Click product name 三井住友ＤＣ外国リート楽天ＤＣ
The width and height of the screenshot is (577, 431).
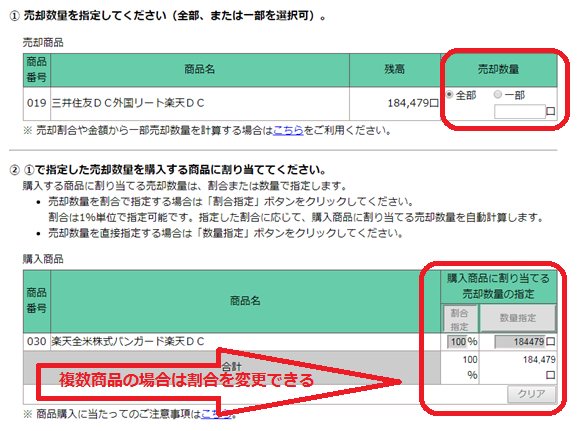[128, 103]
